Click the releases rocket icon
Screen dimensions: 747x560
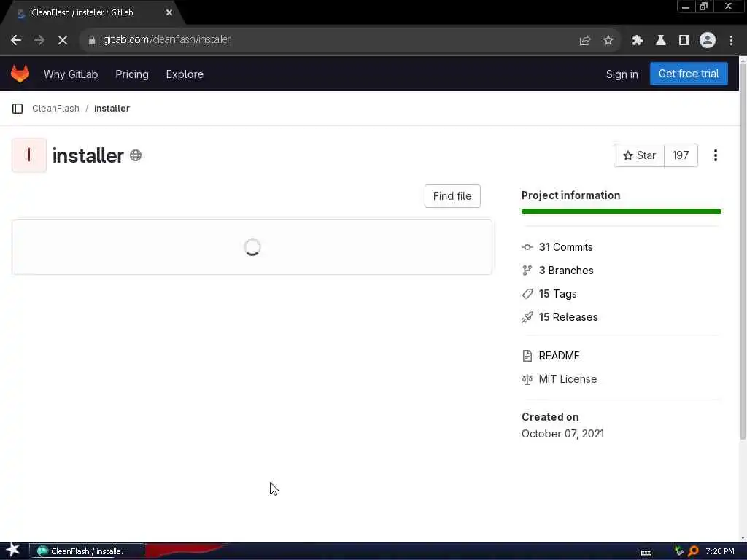pos(527,317)
